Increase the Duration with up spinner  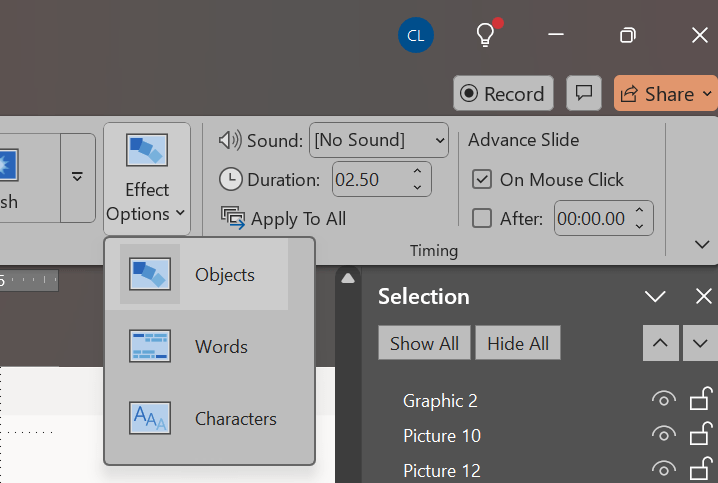[417, 171]
